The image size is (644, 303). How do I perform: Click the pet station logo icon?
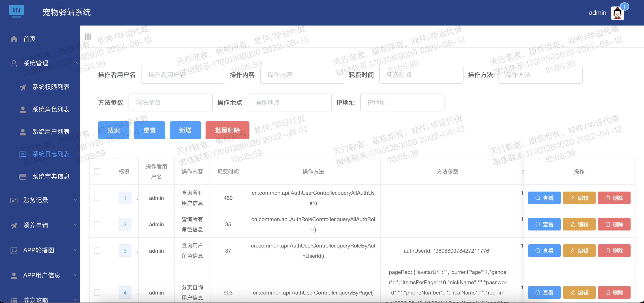[17, 11]
